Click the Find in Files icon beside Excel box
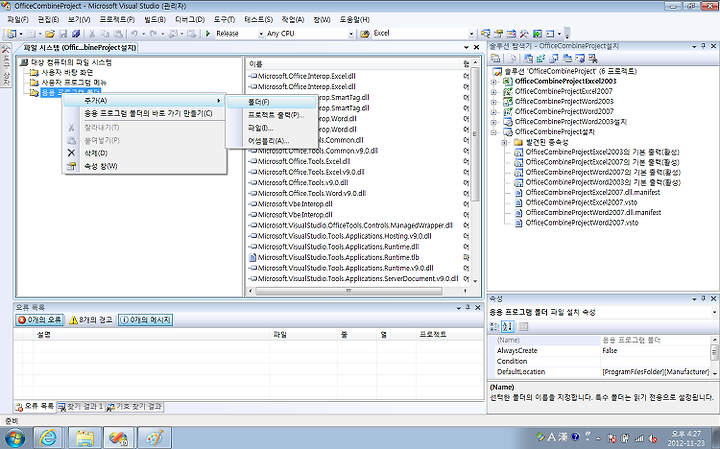Viewport: 720px width, 449px height. click(x=365, y=34)
